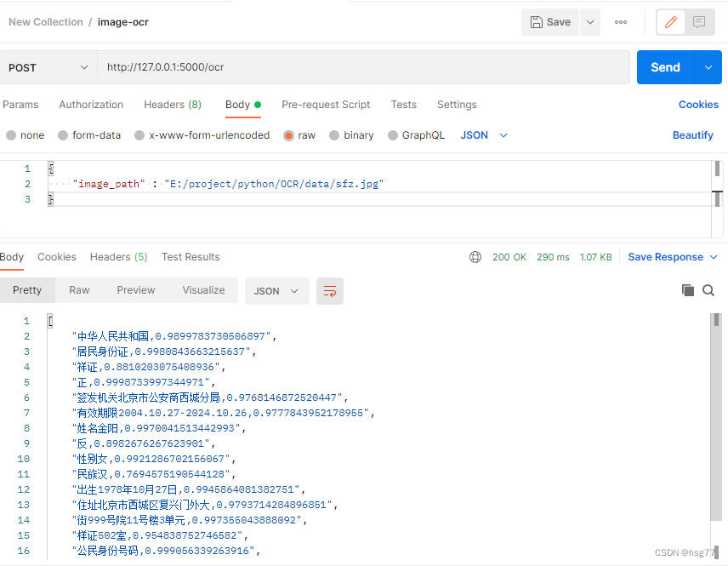Click the network information globe icon
The width and height of the screenshot is (728, 566).
click(475, 256)
